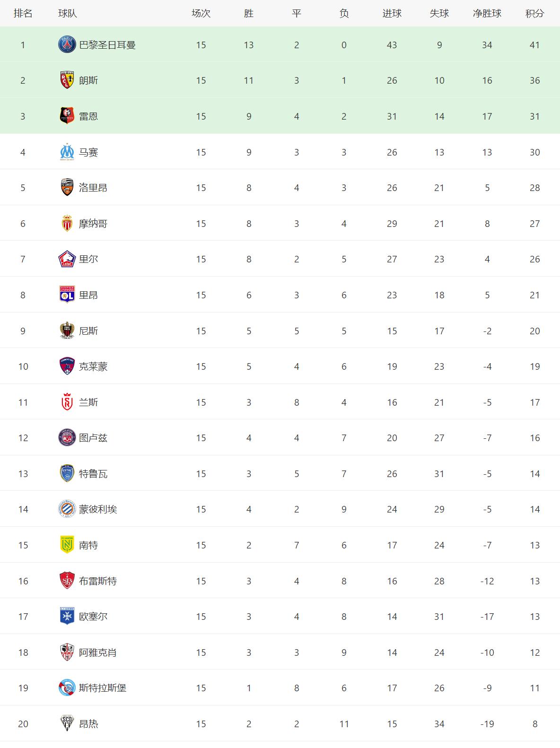Click the 排名 column header
Screen dimensions: 560x748
(23, 13)
